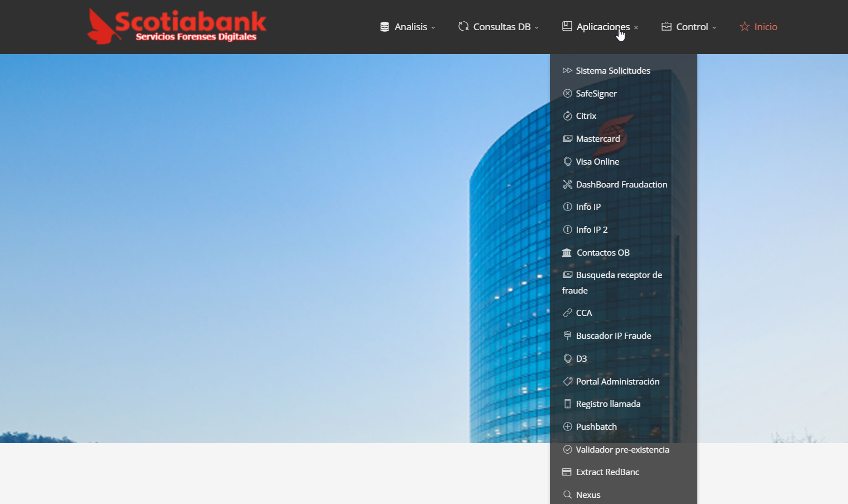Select the Info IP entry
The width and height of the screenshot is (848, 504).
588,207
